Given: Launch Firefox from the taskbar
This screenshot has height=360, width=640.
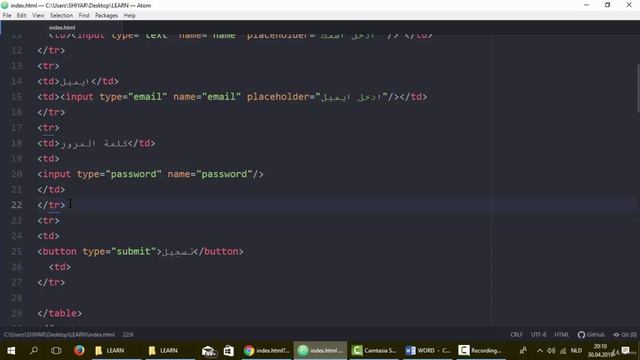Looking at the screenshot, I should 79,351.
